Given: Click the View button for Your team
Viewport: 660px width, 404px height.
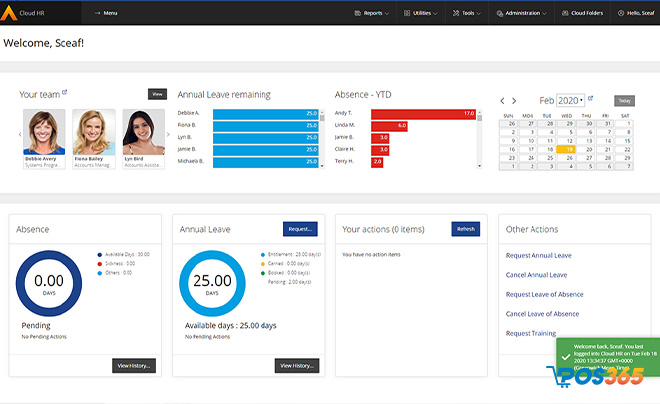Looking at the screenshot, I should (x=157, y=94).
